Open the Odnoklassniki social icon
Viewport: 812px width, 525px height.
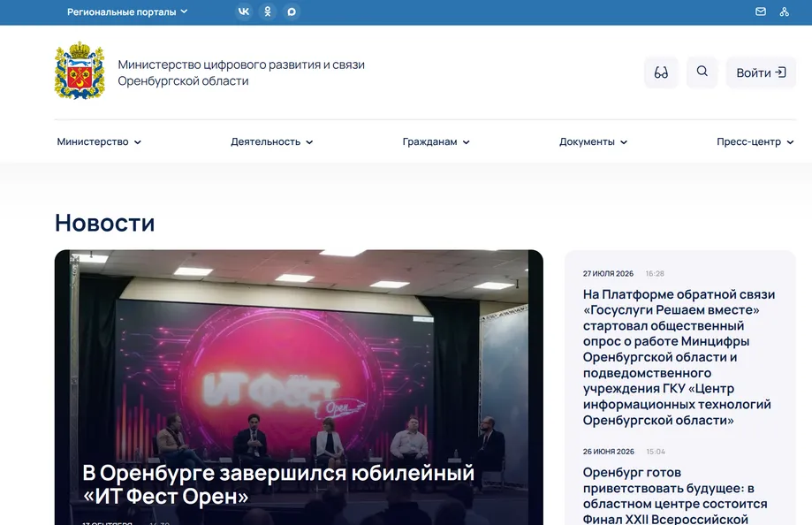pos(268,11)
